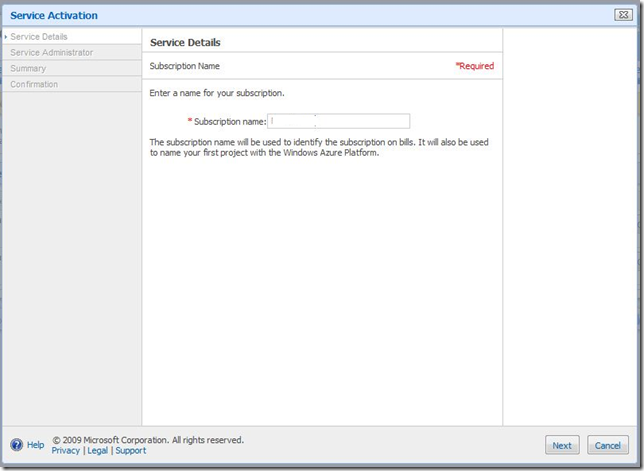
Task: Click the Subscription Name section label
Action: pos(184,66)
